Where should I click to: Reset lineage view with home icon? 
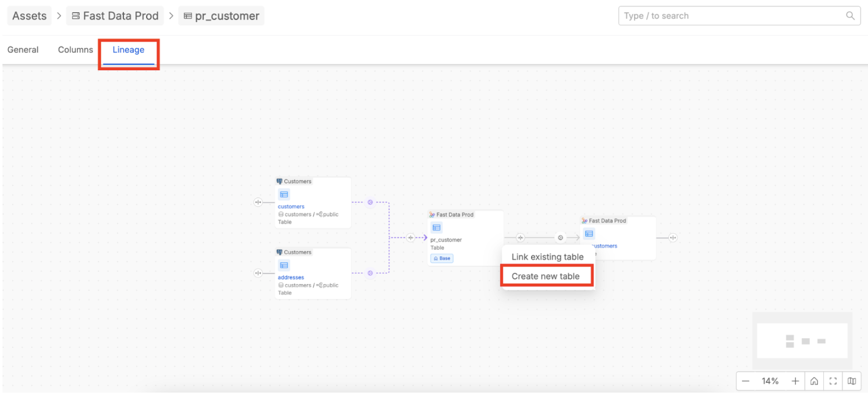pyautogui.click(x=814, y=381)
